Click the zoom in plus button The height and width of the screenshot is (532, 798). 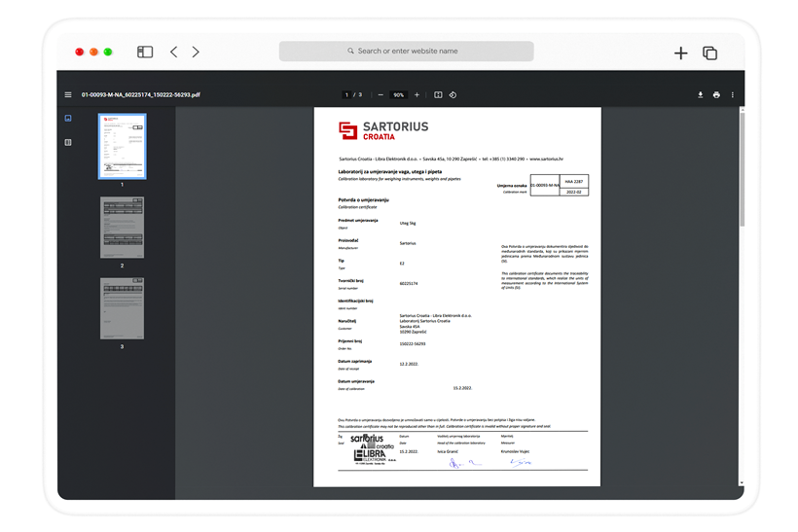(417, 95)
